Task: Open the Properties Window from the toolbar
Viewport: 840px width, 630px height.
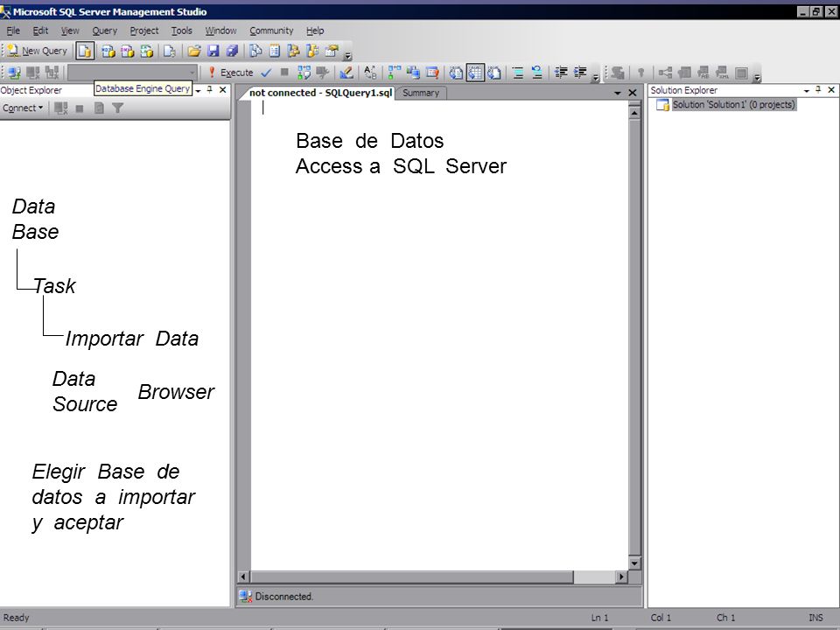Action: click(x=332, y=51)
